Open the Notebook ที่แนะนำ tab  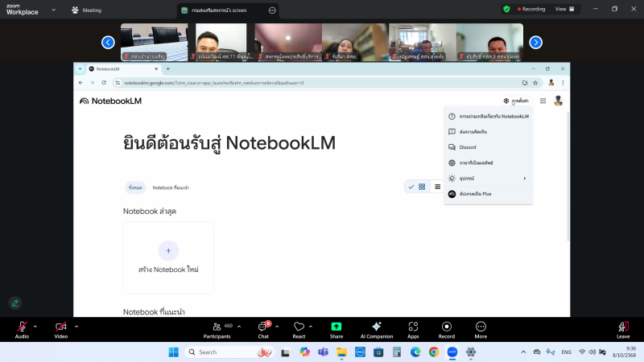pyautogui.click(x=171, y=187)
